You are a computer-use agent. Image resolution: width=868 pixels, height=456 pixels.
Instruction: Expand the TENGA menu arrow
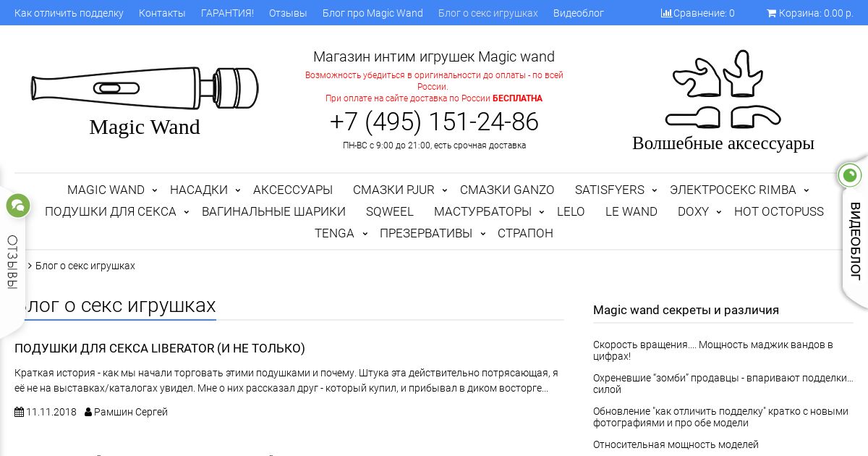pos(364,234)
